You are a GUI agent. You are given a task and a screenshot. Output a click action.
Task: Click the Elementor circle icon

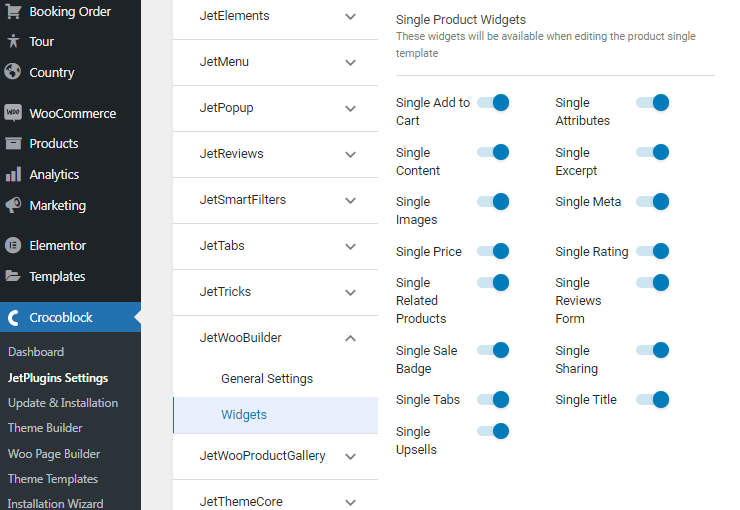tap(13, 245)
